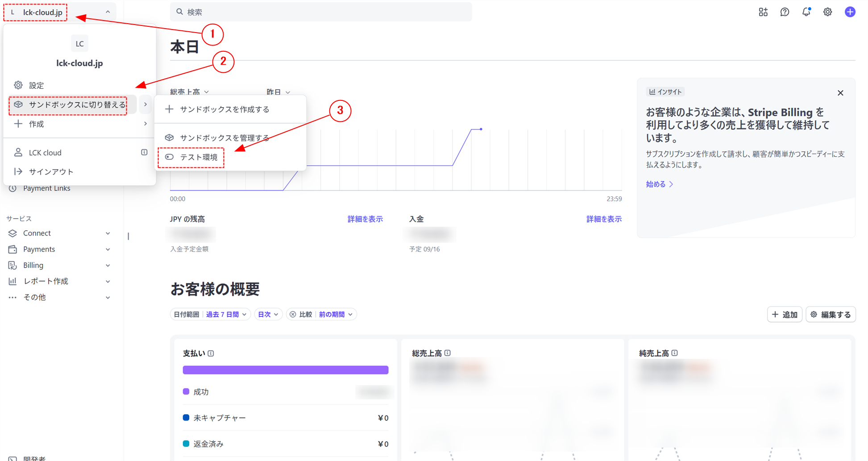Image resolution: width=868 pixels, height=461 pixels.
Task: Click サインアウト in the account menu
Action: click(x=51, y=171)
